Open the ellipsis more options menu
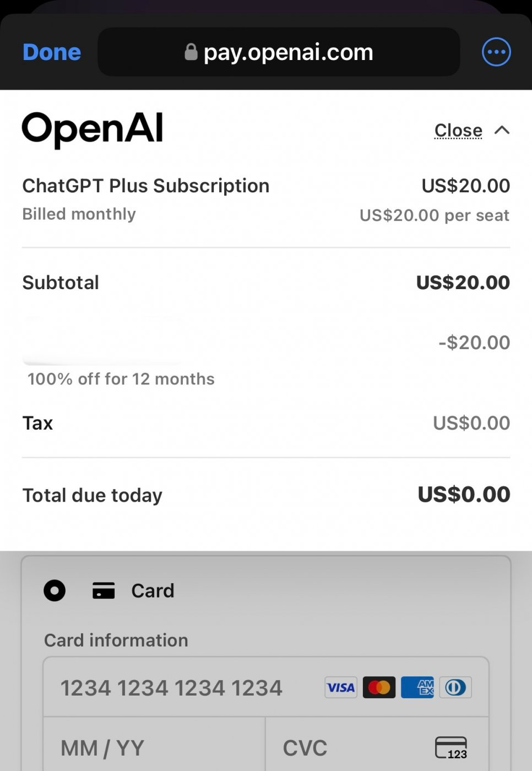Image resolution: width=532 pixels, height=771 pixels. (496, 52)
